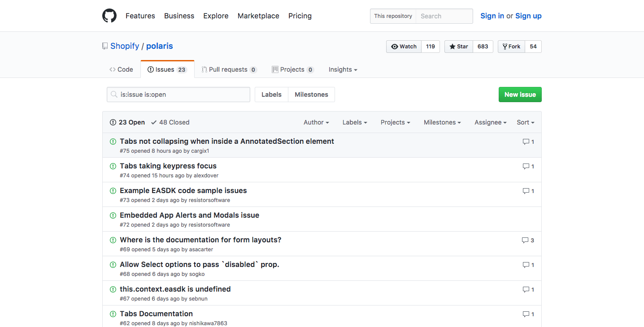
Task: View the 683 stargazers count
Action: (x=483, y=47)
